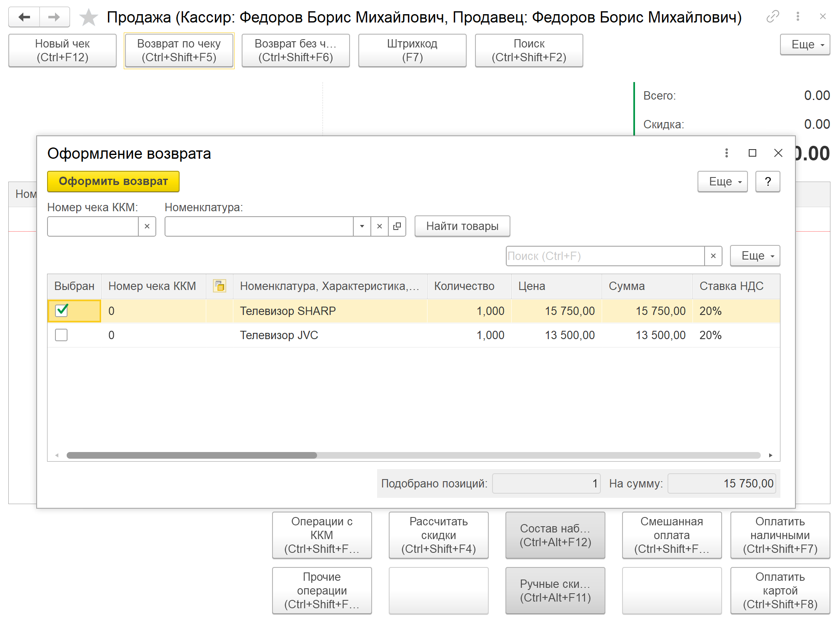This screenshot has height=622, width=840.
Task: Open the Еще menu next to table search
Action: point(755,256)
